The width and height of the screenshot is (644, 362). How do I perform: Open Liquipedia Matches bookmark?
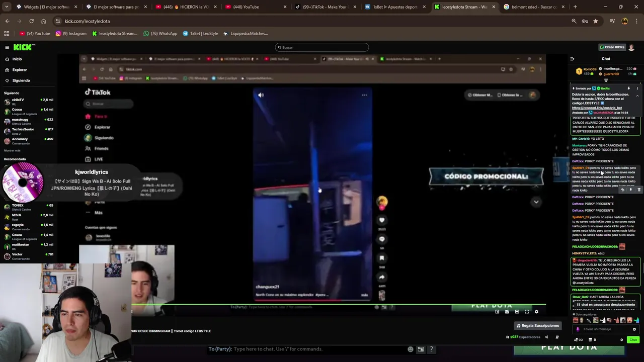245,34
